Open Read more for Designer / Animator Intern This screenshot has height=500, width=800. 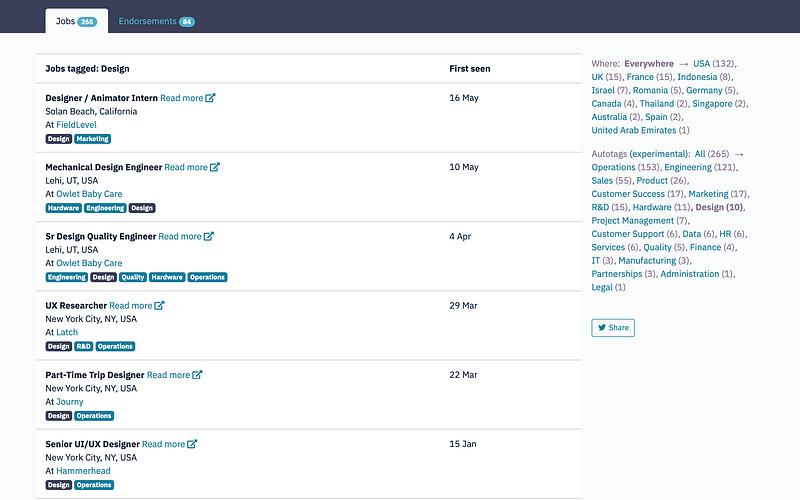(182, 98)
